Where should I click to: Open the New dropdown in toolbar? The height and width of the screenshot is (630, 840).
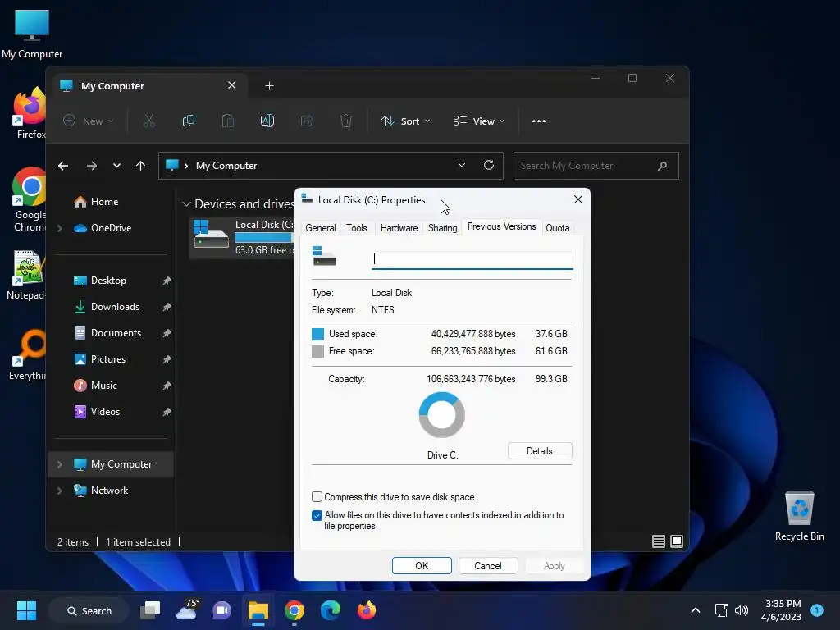tap(89, 121)
